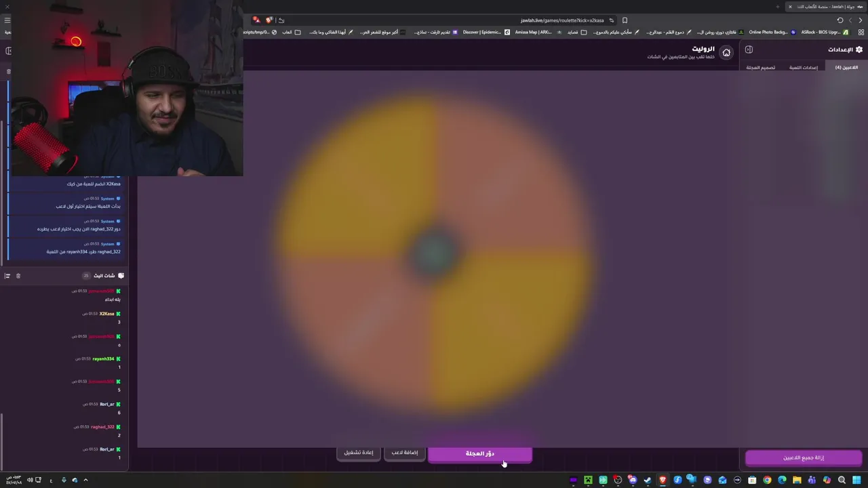Switch to the game settings tab

(x=804, y=68)
